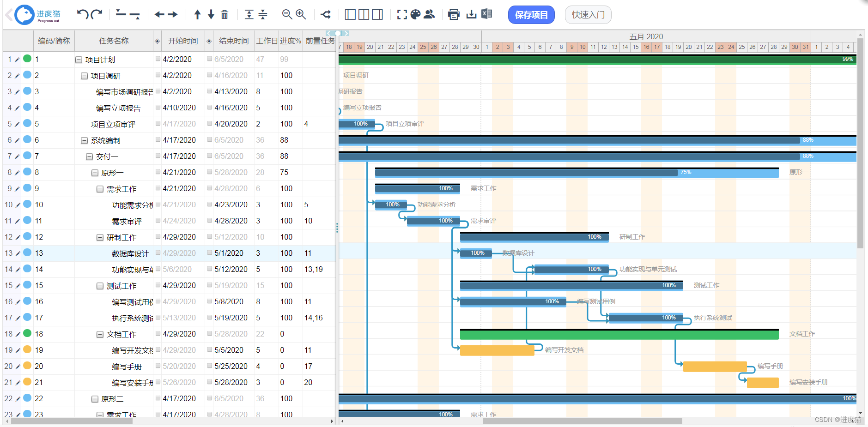Click the vertical scrollbar of the Gantt chart
Screen dimensions: 868x427
(860, 143)
